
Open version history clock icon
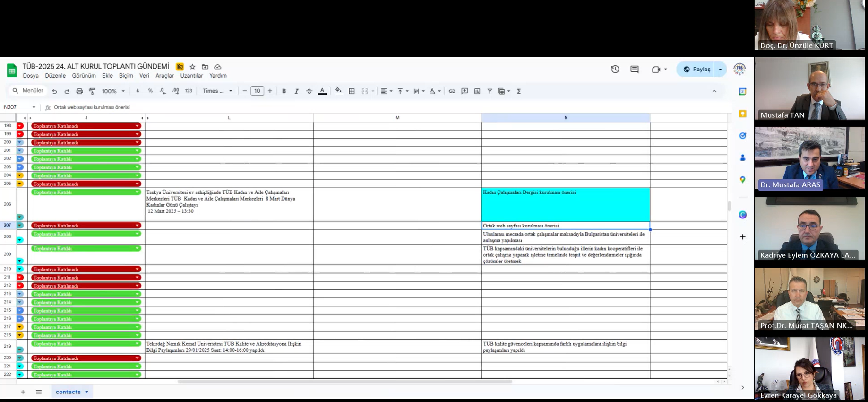(615, 70)
